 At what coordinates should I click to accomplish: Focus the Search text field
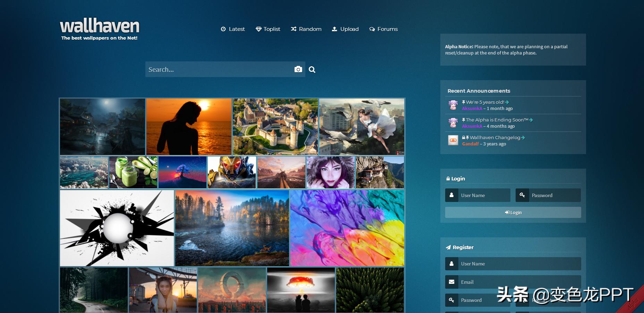(219, 69)
